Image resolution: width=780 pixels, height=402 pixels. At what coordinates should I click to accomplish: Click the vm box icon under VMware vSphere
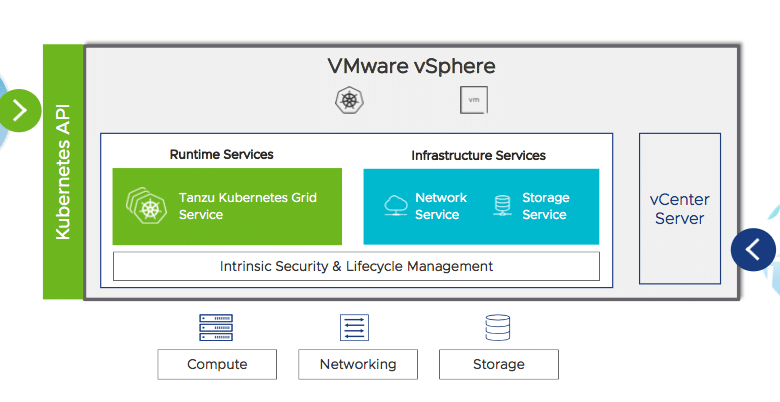pyautogui.click(x=474, y=100)
